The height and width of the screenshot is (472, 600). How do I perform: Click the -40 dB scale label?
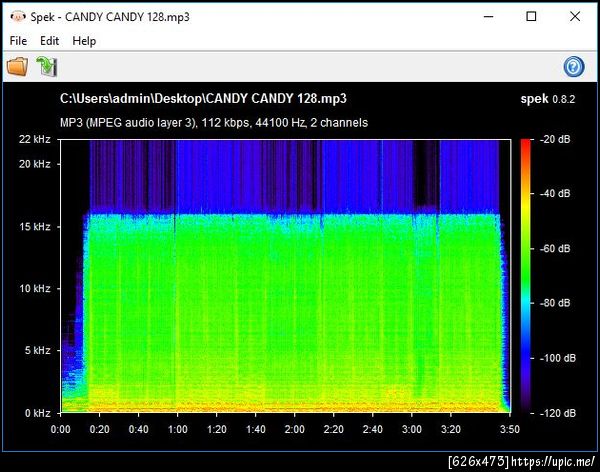tap(555, 193)
